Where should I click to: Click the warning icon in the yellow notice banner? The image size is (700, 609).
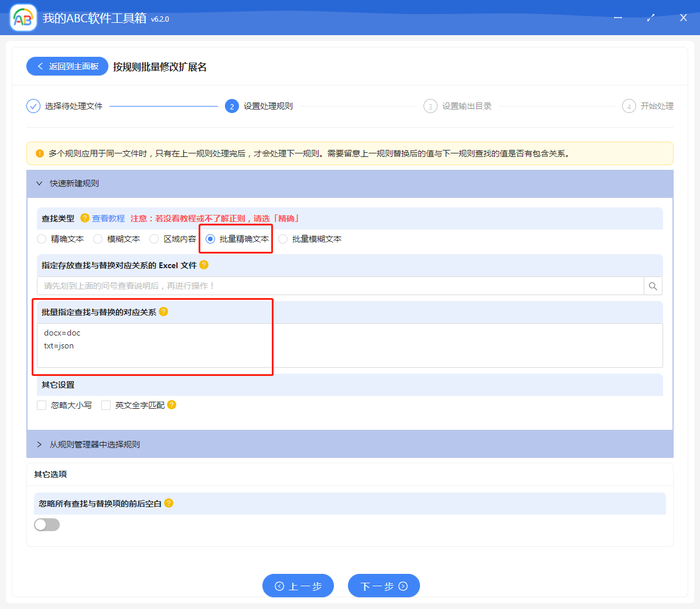38,153
